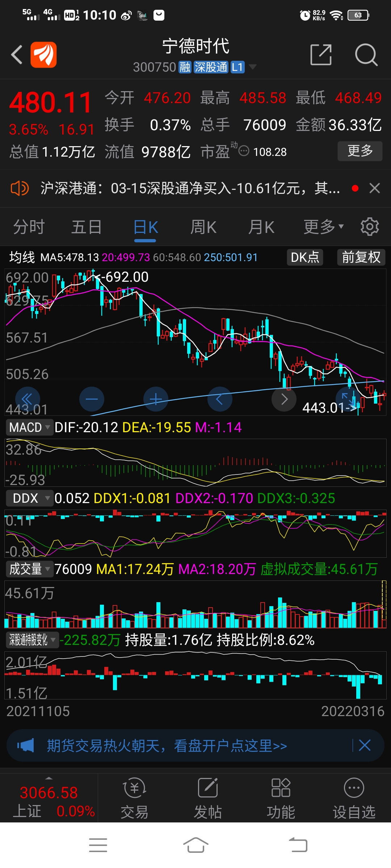Open the futures account promotion link
Image resolution: width=391 pixels, height=868 pixels.
click(x=167, y=745)
